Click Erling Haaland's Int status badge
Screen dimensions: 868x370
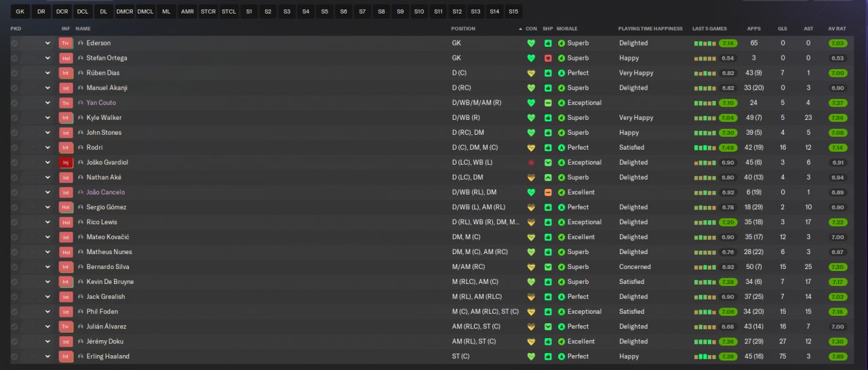(x=66, y=356)
